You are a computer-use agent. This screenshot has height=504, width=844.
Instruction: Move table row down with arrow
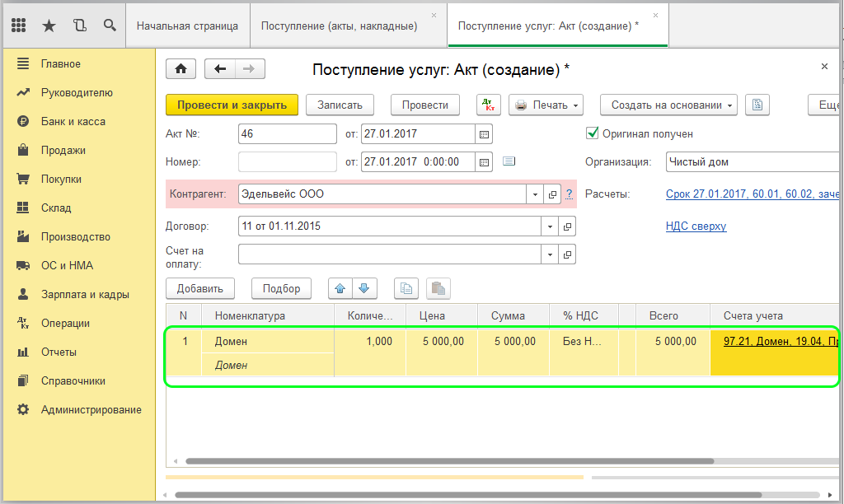(x=365, y=288)
